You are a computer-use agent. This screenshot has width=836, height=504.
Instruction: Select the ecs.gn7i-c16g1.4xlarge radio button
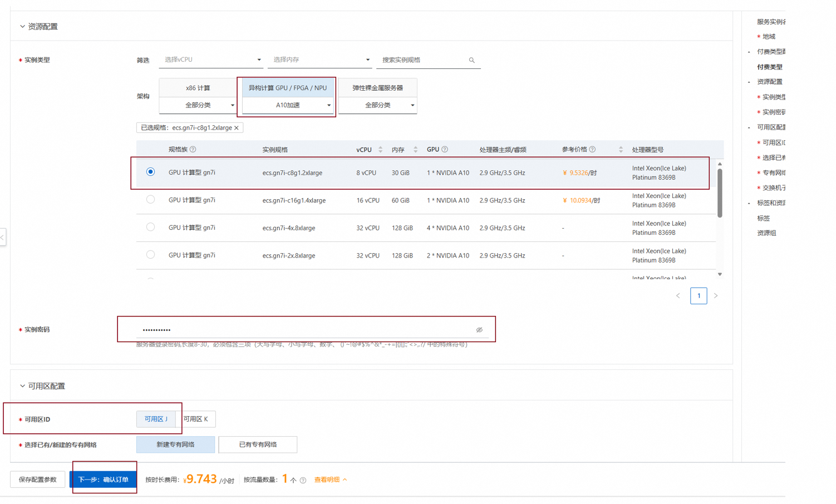[x=150, y=200]
